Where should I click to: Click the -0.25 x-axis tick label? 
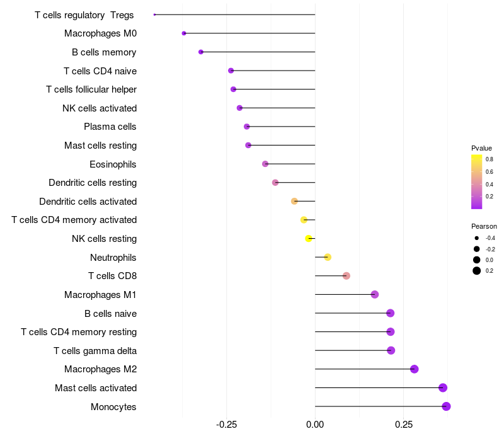(226, 425)
